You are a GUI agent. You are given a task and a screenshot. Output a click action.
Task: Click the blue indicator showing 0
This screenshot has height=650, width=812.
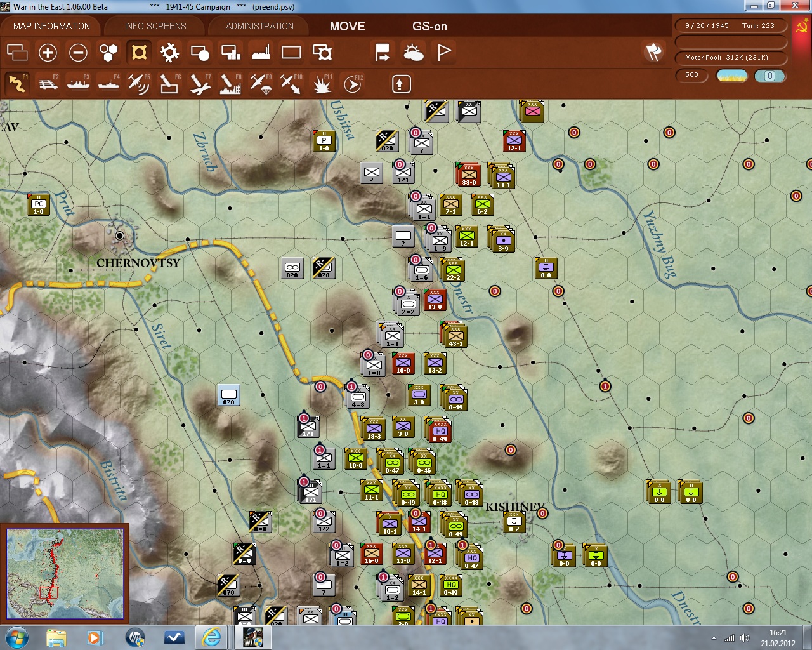(x=769, y=76)
